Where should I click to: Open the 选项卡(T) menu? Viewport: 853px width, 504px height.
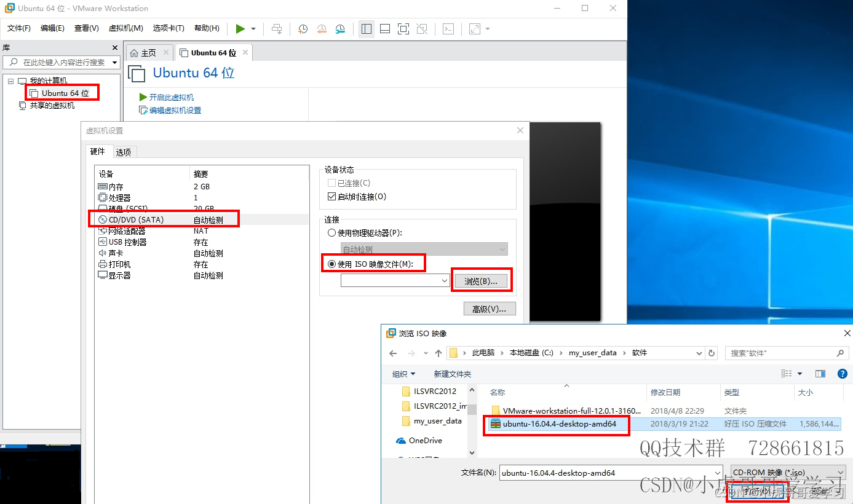click(169, 28)
